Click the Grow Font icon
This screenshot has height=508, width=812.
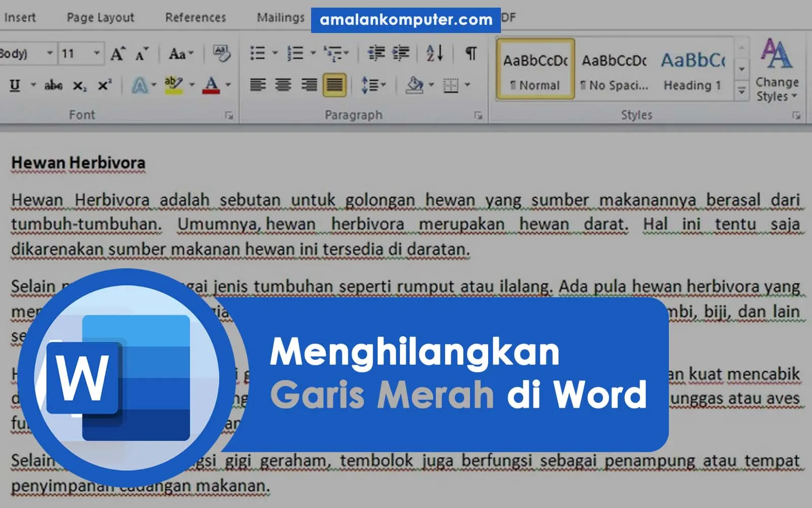coord(118,53)
